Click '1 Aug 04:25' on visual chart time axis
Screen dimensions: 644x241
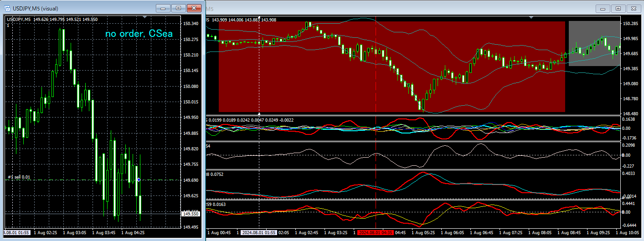click(x=134, y=232)
